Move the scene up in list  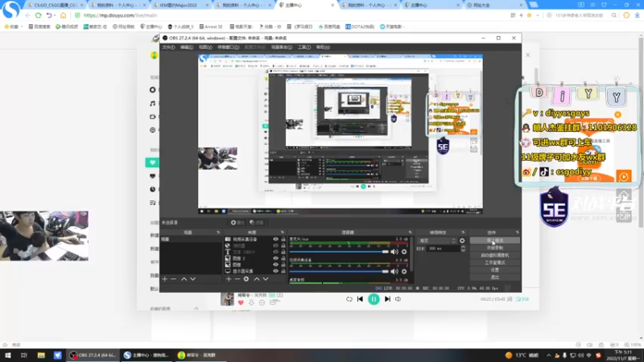coord(184,279)
